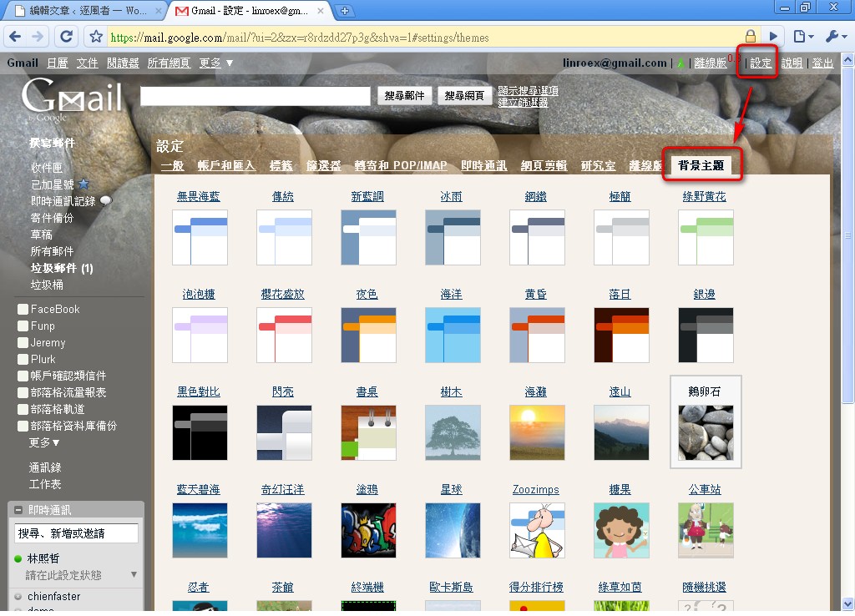Viewport: 855px width, 616px height.
Task: Toggle the 部落格軌道 label box
Action: tap(23, 409)
